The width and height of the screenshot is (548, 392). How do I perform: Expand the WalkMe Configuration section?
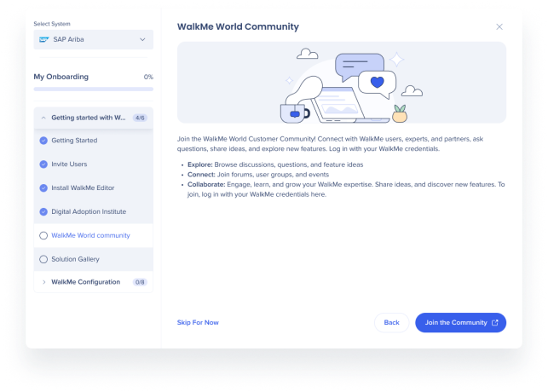pyautogui.click(x=93, y=282)
